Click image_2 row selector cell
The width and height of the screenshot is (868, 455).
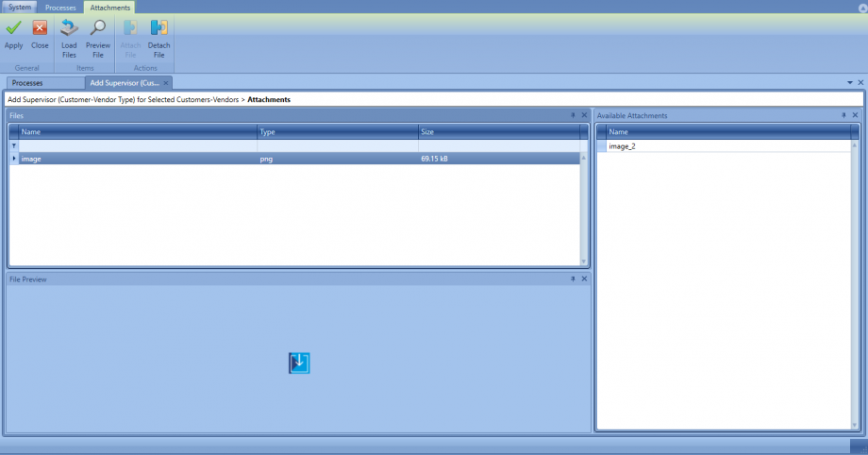(x=602, y=146)
